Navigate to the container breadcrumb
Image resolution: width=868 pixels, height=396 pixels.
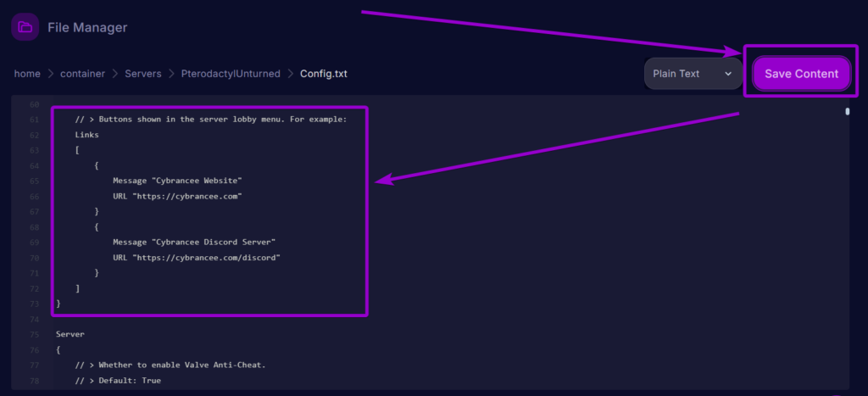pos(82,74)
